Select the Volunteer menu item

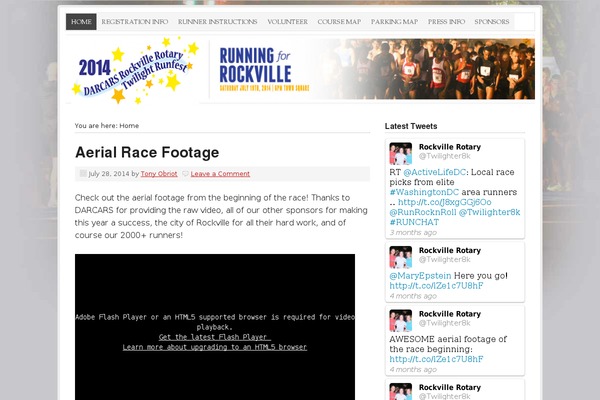pos(287,22)
